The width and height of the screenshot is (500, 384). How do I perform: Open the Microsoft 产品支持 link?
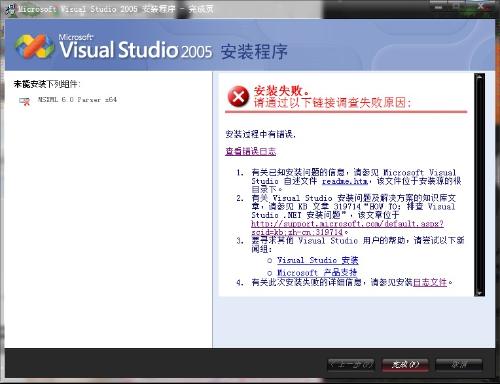pos(317,272)
